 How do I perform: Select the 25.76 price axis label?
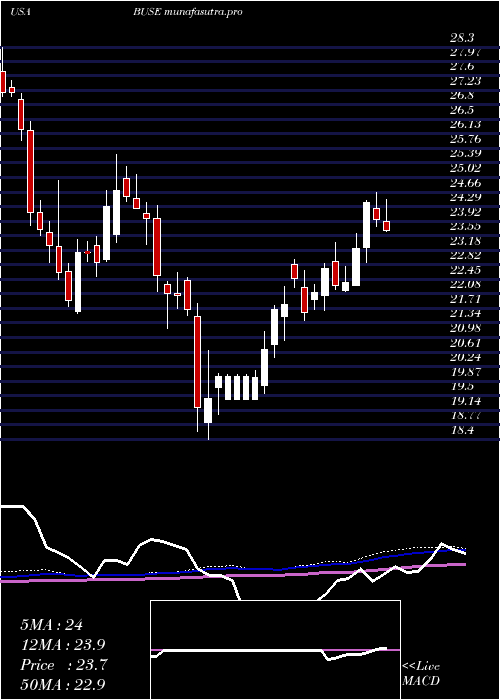pos(466,139)
